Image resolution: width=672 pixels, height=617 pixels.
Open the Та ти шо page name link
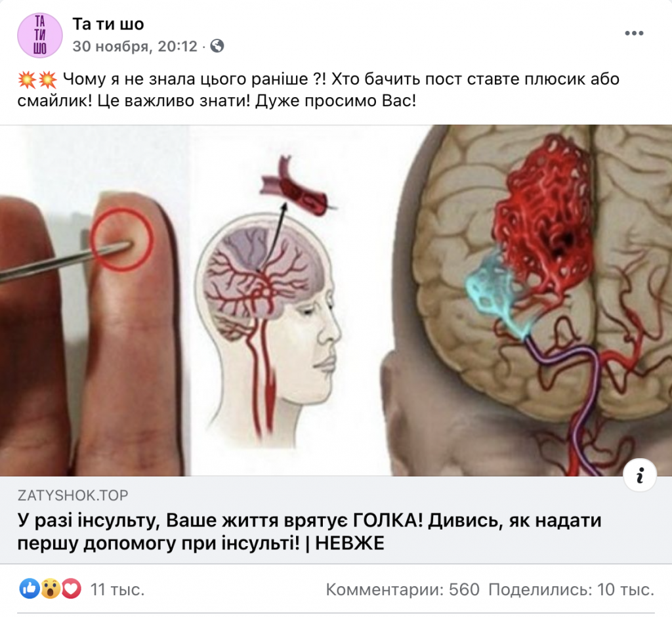click(x=108, y=24)
